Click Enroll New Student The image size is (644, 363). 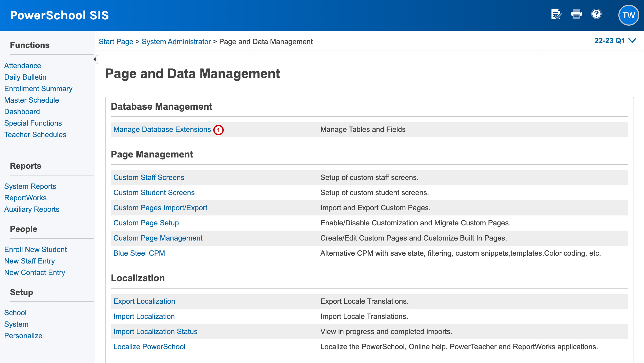[x=36, y=249]
